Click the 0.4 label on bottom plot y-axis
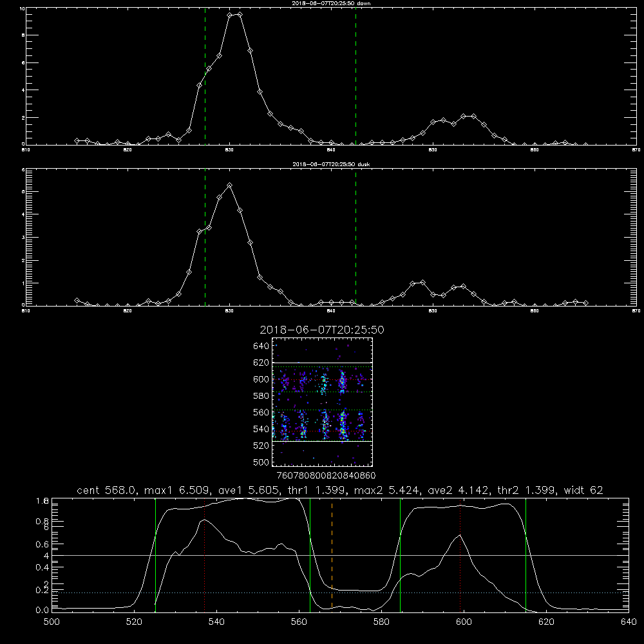The image size is (644, 644). click(x=43, y=567)
